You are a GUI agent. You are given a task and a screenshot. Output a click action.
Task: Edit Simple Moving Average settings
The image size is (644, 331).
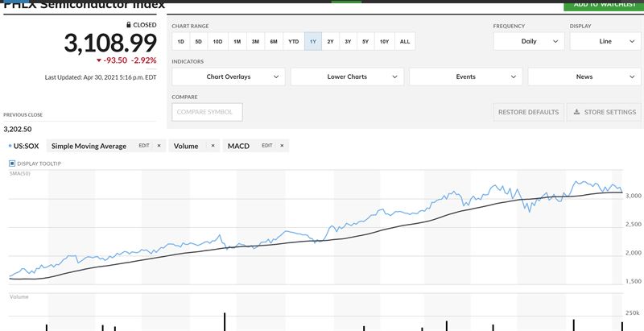144,146
